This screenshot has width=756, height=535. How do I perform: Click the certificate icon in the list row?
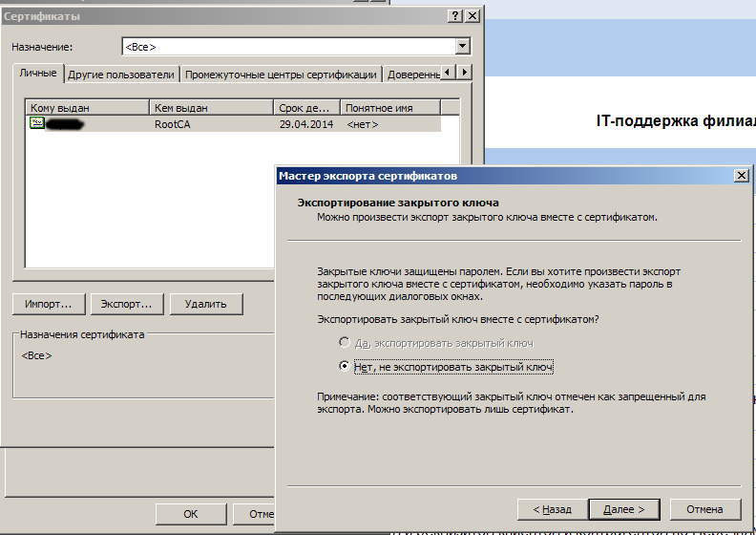[37, 124]
